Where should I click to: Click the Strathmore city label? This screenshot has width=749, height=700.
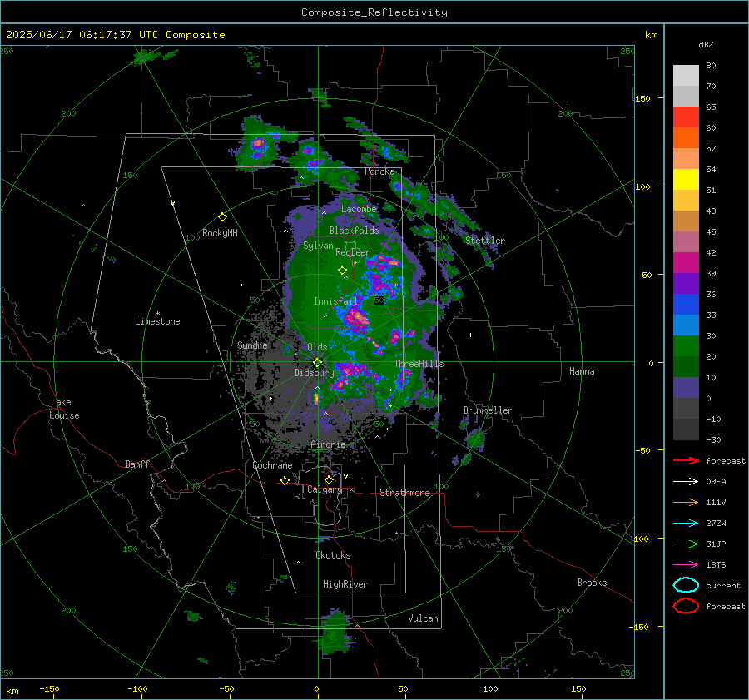(x=404, y=493)
